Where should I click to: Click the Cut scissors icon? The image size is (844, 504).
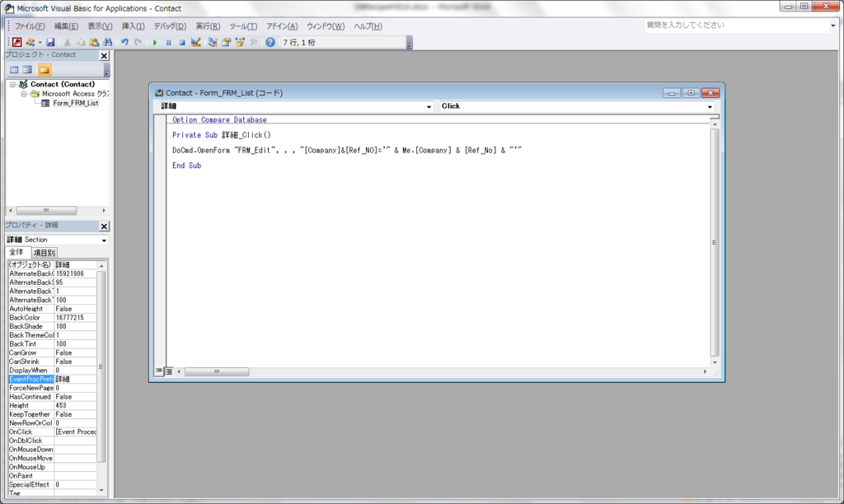point(67,42)
